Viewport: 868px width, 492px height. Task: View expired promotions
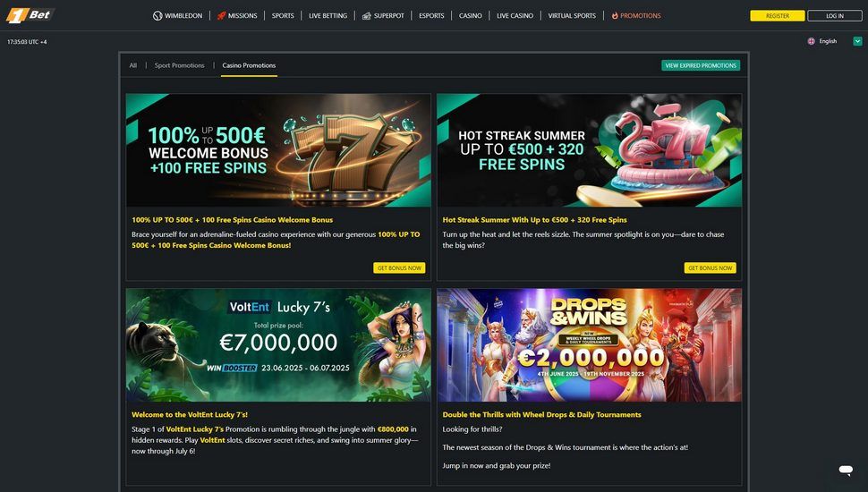point(701,65)
